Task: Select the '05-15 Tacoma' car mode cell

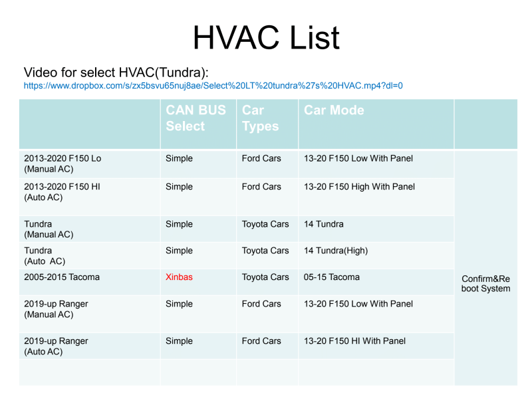Action: pos(331,277)
